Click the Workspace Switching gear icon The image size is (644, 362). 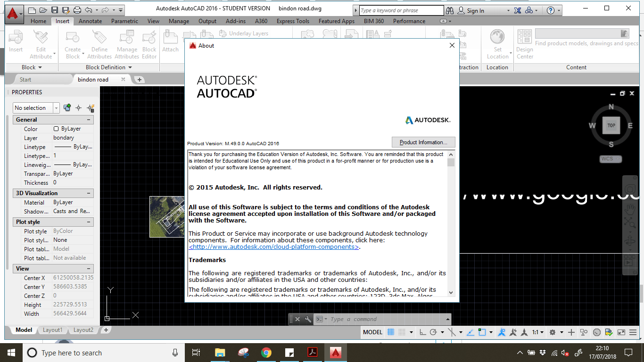[x=553, y=332]
